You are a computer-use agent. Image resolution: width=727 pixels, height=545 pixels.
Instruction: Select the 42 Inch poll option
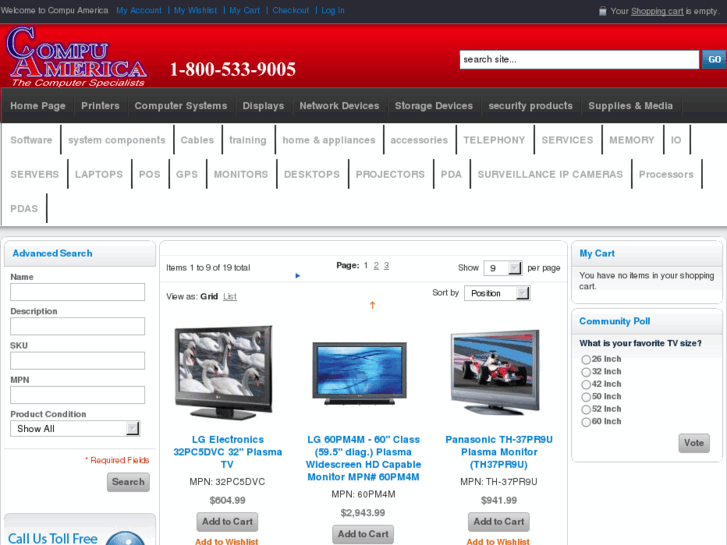(x=586, y=385)
